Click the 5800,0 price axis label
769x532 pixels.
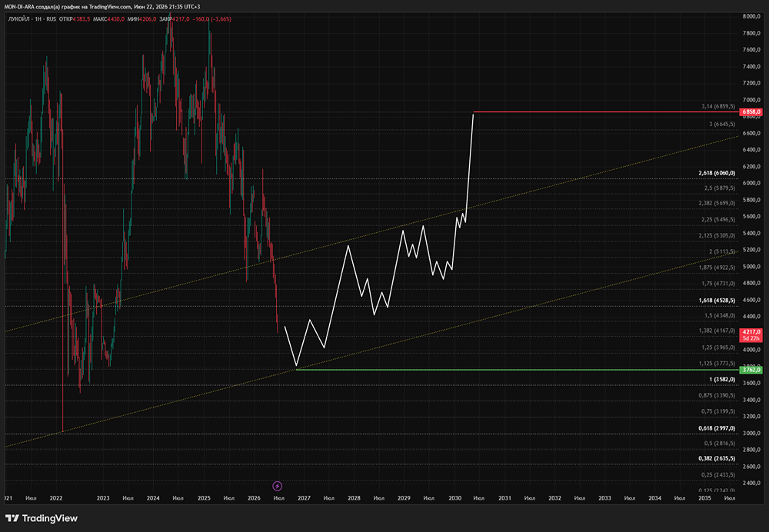pyautogui.click(x=751, y=200)
